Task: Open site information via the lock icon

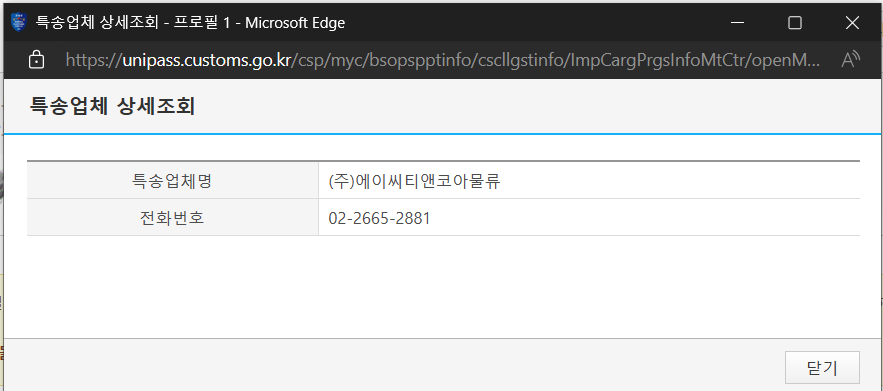Action: [37, 60]
